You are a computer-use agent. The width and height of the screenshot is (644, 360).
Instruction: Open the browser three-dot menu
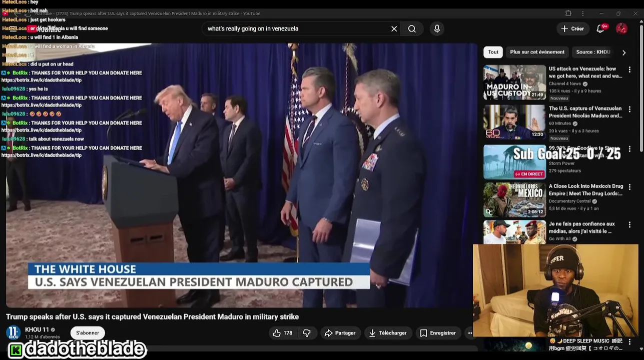[583, 13]
